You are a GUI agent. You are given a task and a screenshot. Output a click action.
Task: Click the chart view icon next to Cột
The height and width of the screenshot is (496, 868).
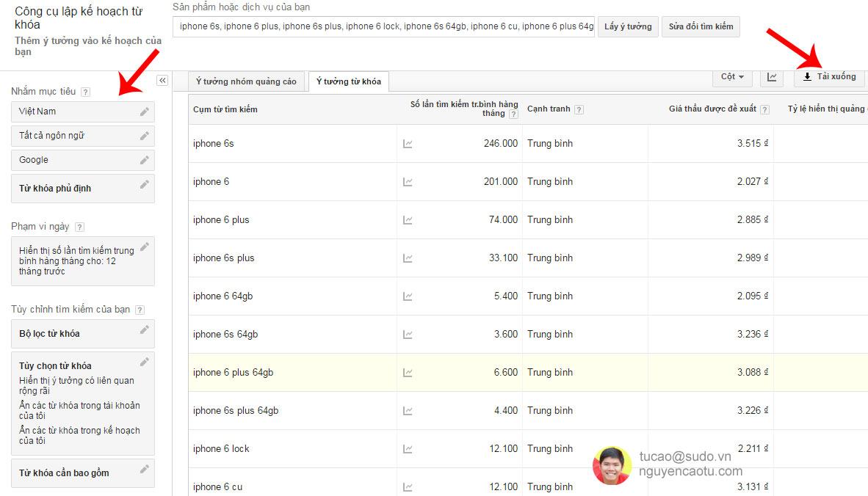point(773,77)
